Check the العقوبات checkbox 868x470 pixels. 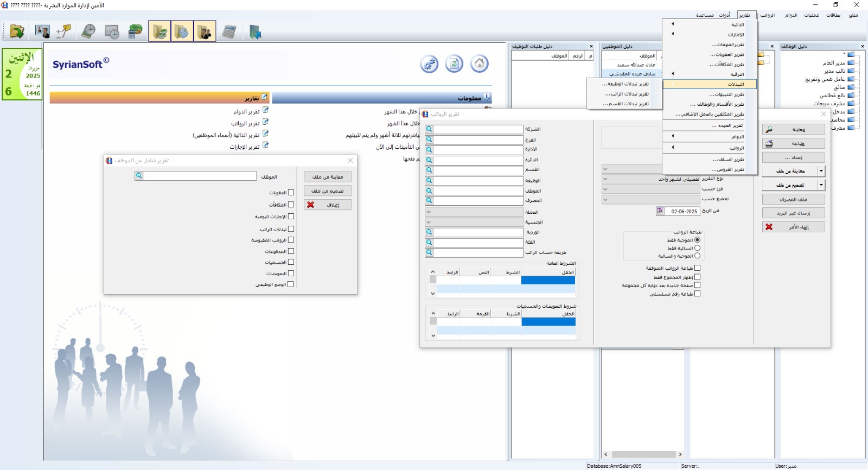click(x=291, y=193)
